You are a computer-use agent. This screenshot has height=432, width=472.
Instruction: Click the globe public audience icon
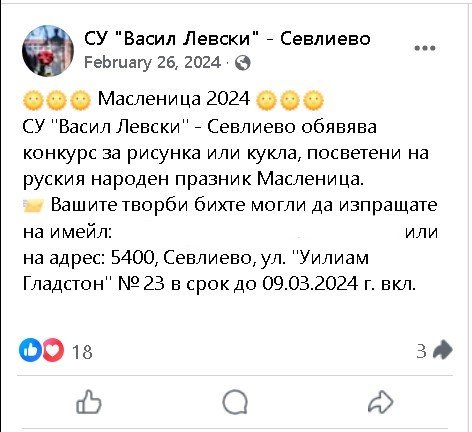pos(243,63)
